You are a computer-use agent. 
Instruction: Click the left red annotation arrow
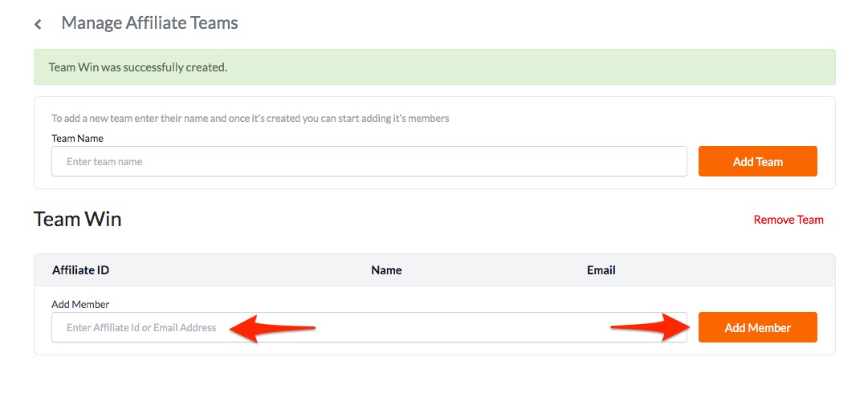click(x=271, y=328)
